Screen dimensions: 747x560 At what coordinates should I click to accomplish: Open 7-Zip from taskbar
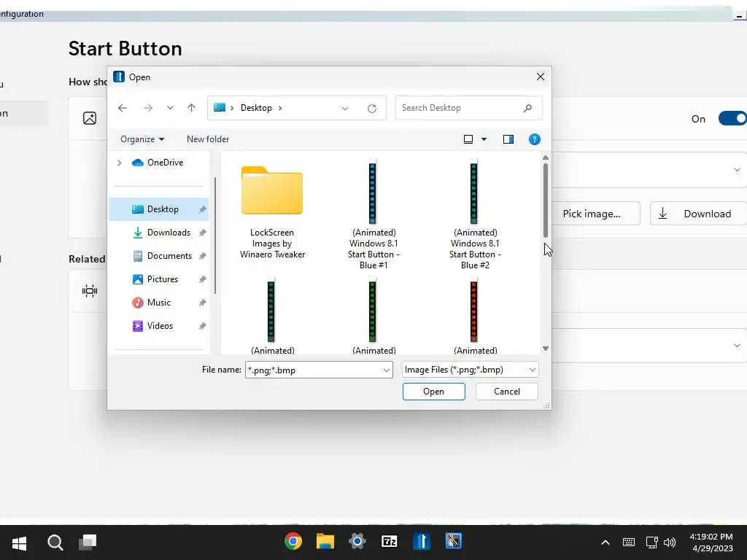(390, 542)
